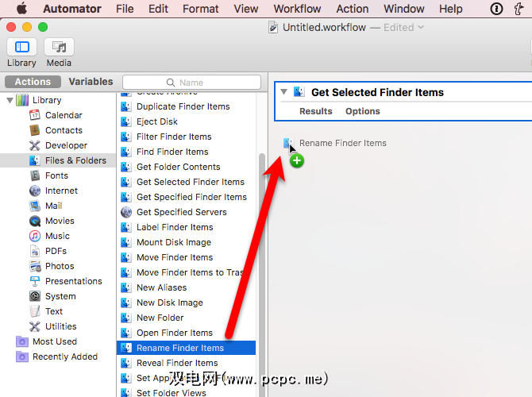This screenshot has width=532, height=397.
Task: Select the System category icon
Action: tap(35, 296)
